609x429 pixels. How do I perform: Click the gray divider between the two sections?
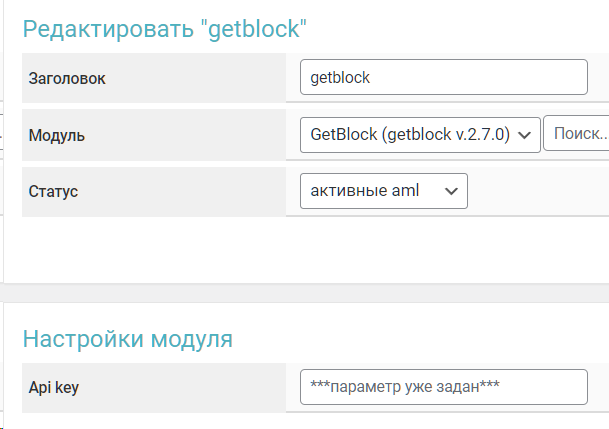tap(300, 291)
